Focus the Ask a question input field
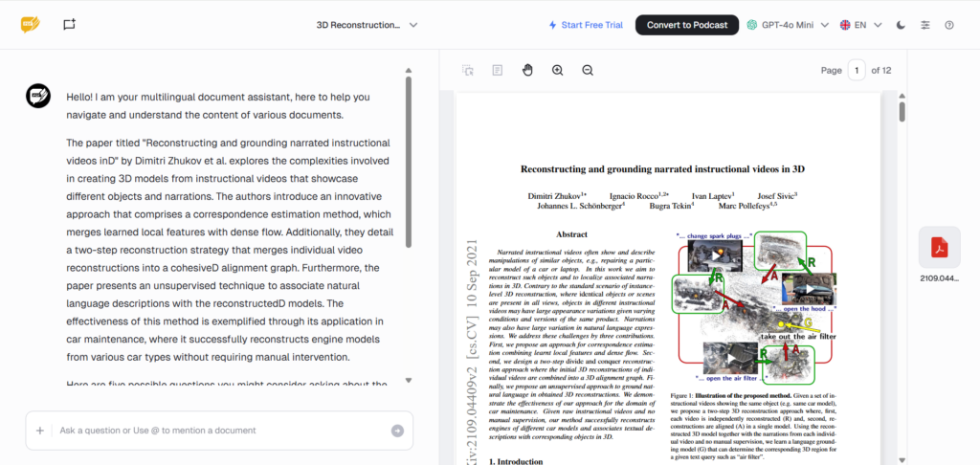Screen dimensions: 980x465 (219, 431)
